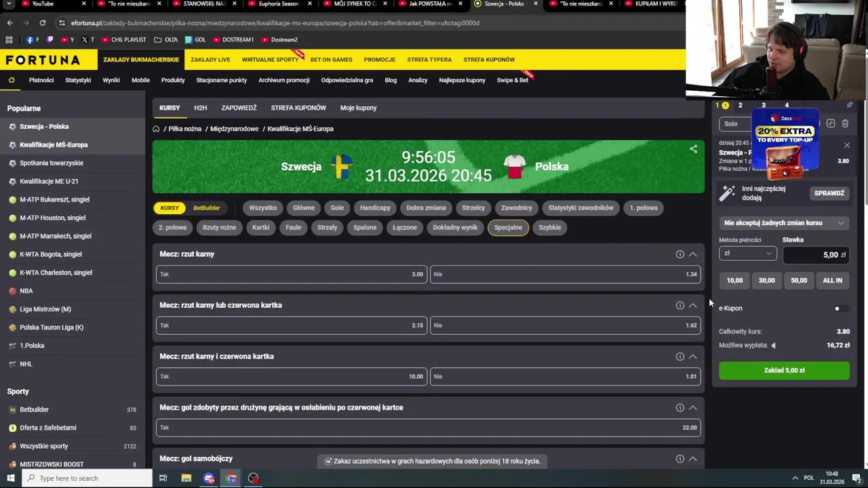The height and width of the screenshot is (488, 868).
Task: Click the Windows taskbar search box
Action: (87, 478)
